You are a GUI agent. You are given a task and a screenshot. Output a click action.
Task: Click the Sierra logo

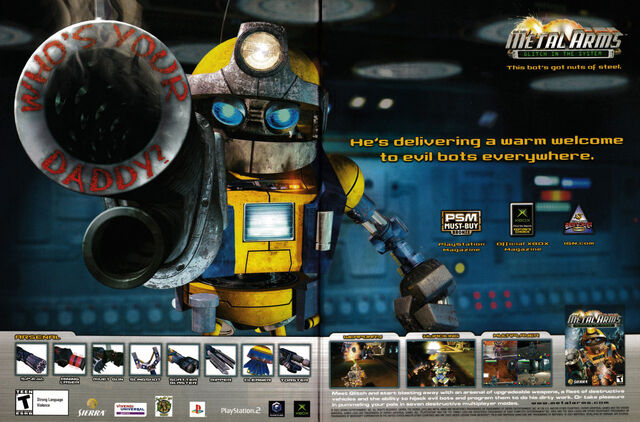(x=91, y=408)
